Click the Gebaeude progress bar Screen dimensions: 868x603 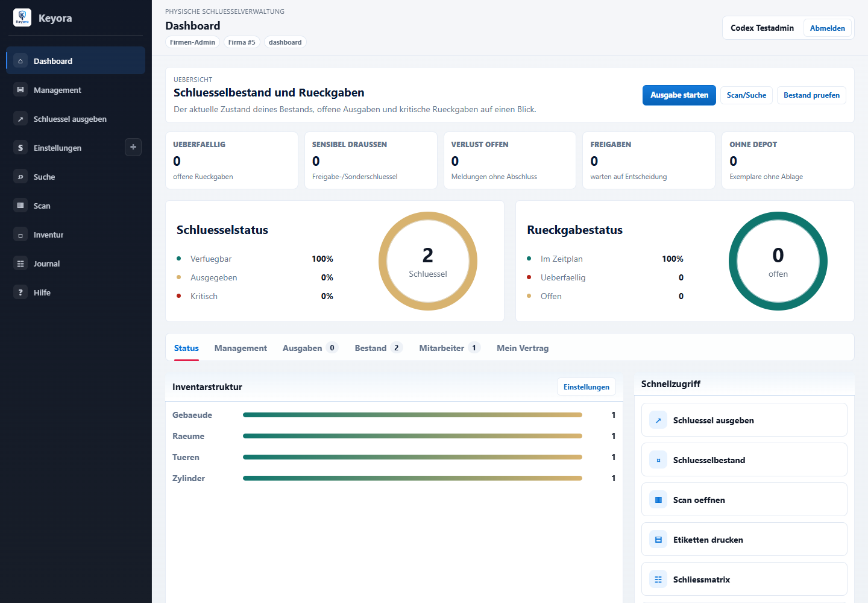tap(412, 415)
